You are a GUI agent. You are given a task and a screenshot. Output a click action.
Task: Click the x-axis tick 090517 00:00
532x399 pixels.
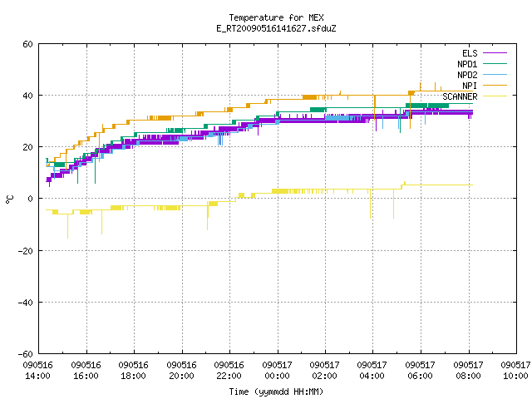point(277,371)
